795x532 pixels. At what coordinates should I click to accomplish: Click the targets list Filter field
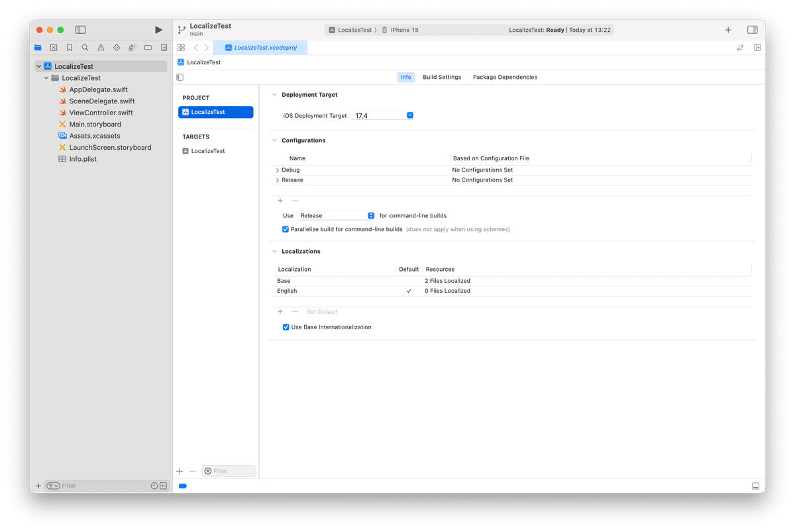[229, 471]
